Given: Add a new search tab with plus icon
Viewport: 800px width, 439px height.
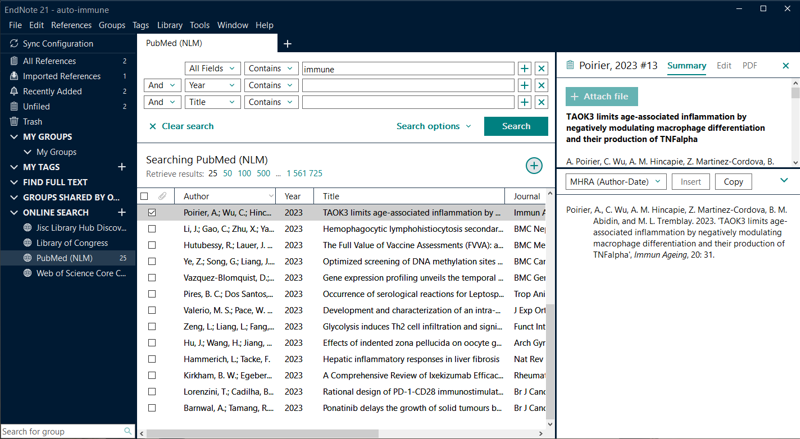Looking at the screenshot, I should pos(287,44).
